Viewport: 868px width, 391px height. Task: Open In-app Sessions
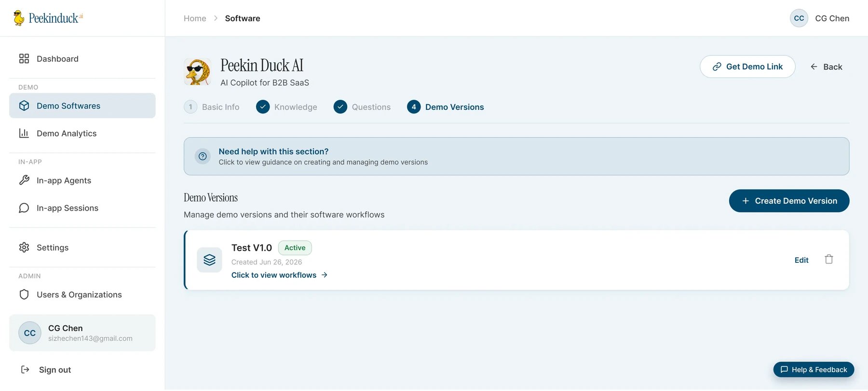coord(82,208)
